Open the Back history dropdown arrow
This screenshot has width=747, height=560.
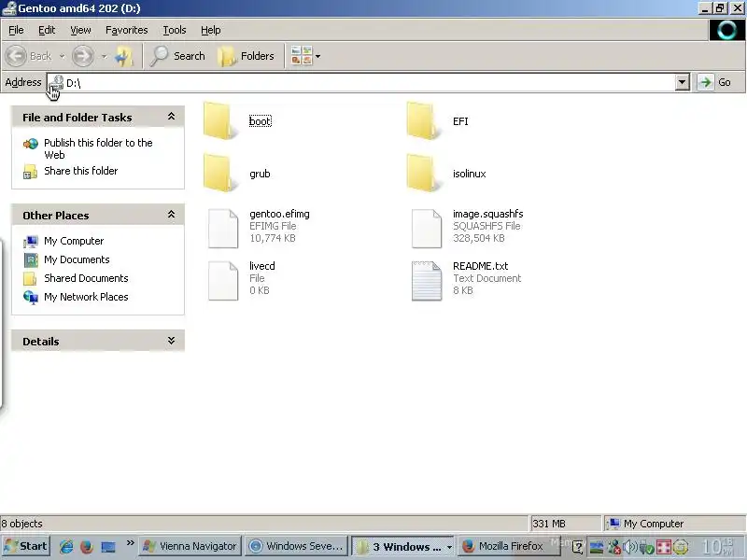(62, 56)
